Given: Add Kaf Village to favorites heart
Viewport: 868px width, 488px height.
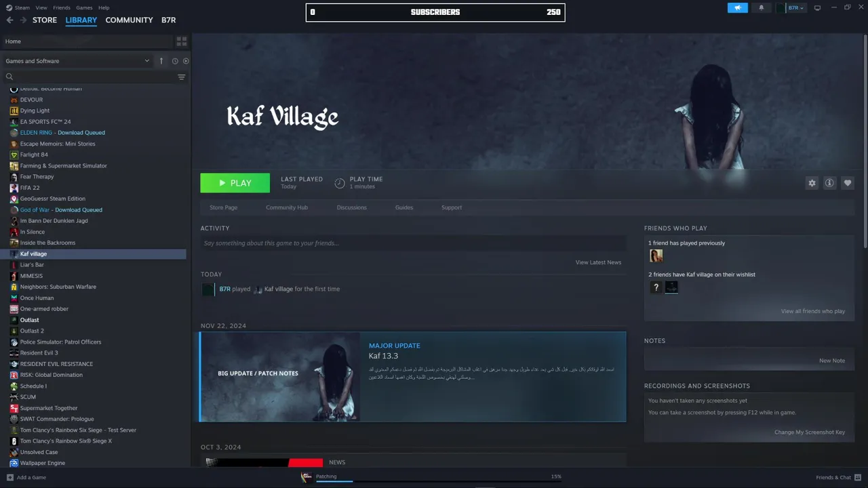Looking at the screenshot, I should coord(847,183).
